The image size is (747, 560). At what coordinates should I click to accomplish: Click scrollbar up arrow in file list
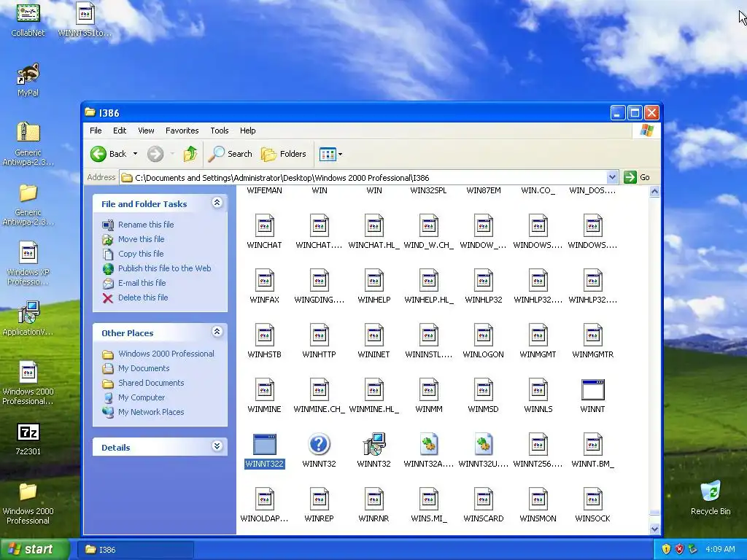click(x=654, y=192)
